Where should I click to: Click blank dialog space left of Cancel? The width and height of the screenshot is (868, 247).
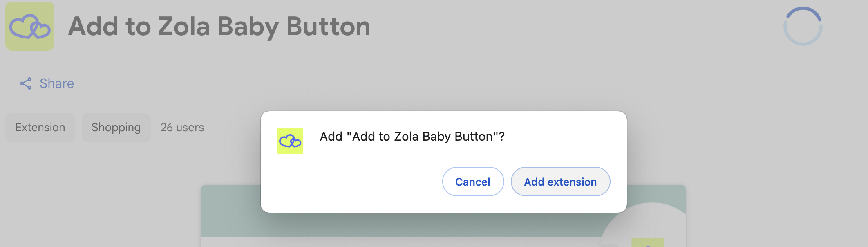351,182
